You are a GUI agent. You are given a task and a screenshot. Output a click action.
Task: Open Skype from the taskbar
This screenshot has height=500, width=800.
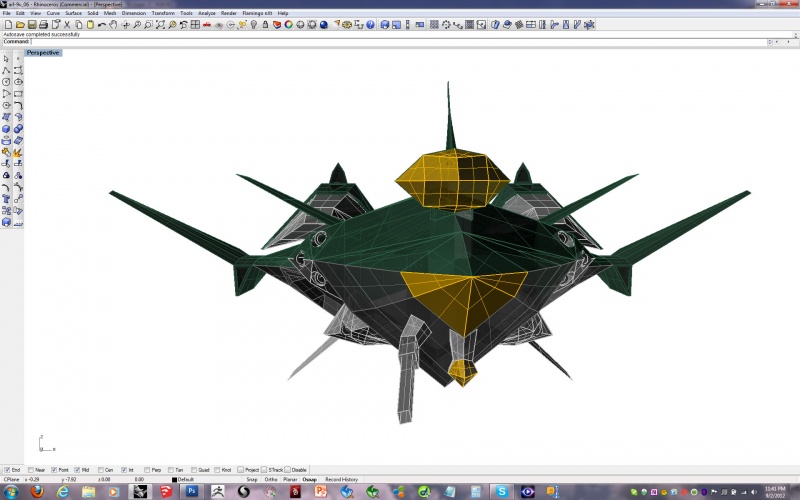point(502,492)
